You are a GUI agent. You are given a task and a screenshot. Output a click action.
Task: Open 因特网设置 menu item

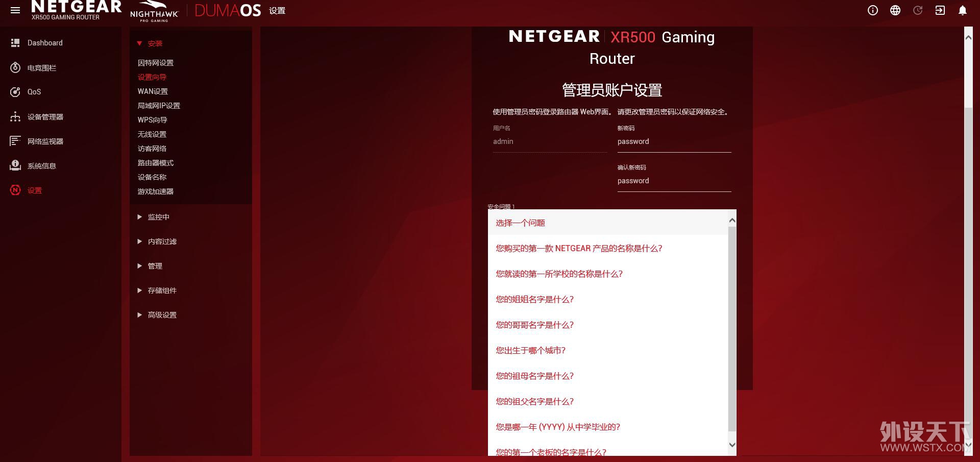(x=156, y=63)
